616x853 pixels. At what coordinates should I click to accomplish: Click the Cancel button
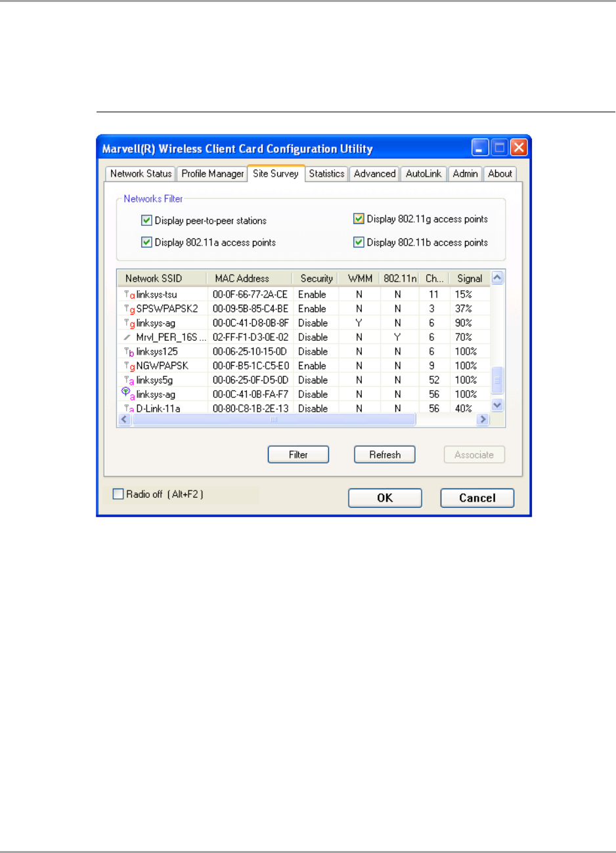477,498
